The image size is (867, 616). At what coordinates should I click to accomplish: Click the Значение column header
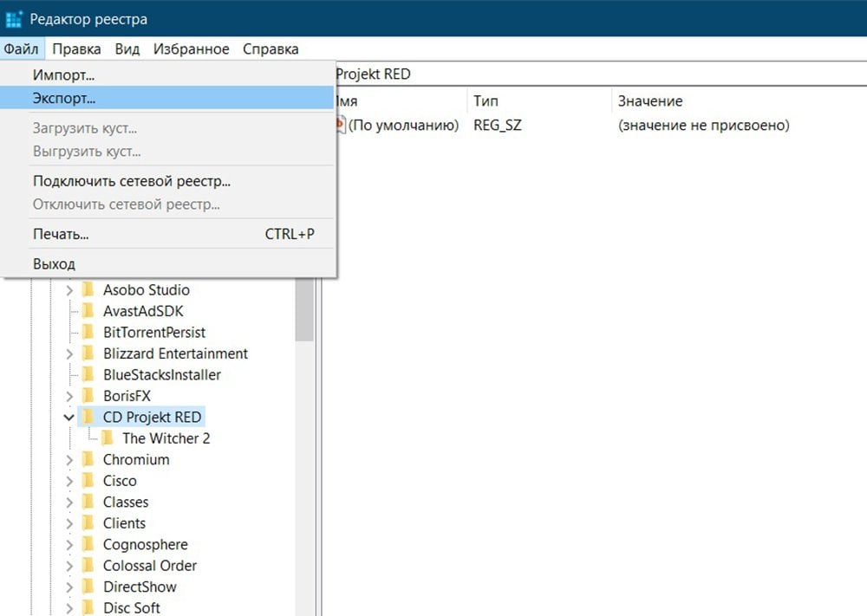[x=649, y=101]
